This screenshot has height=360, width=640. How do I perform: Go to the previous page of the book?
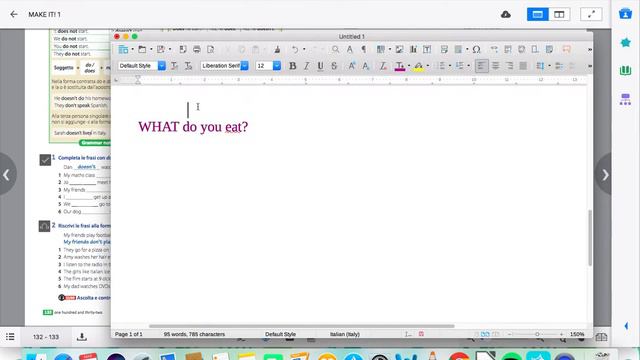tap(7, 175)
